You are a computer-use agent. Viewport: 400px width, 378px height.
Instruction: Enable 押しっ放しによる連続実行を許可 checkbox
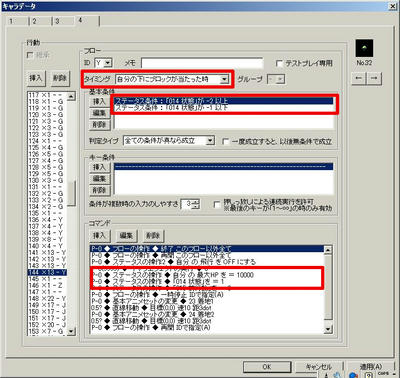pos(217,204)
